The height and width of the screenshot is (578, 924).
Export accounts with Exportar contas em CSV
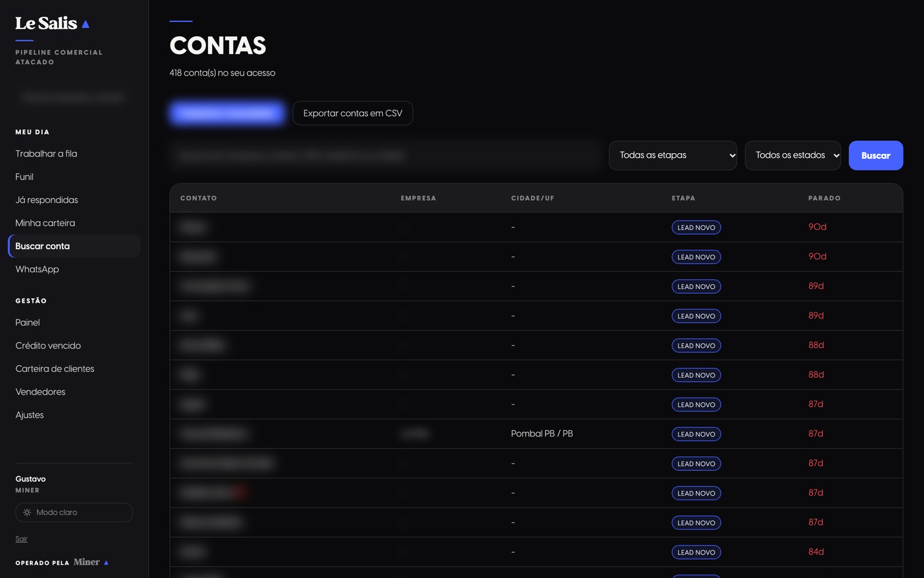[353, 113]
